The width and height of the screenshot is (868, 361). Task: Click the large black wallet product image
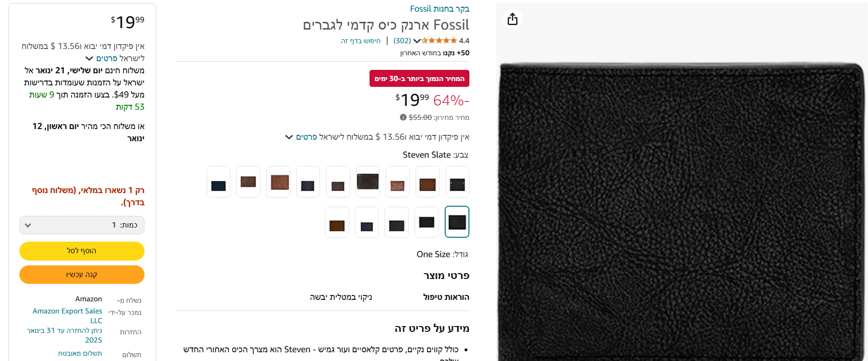[x=681, y=212]
